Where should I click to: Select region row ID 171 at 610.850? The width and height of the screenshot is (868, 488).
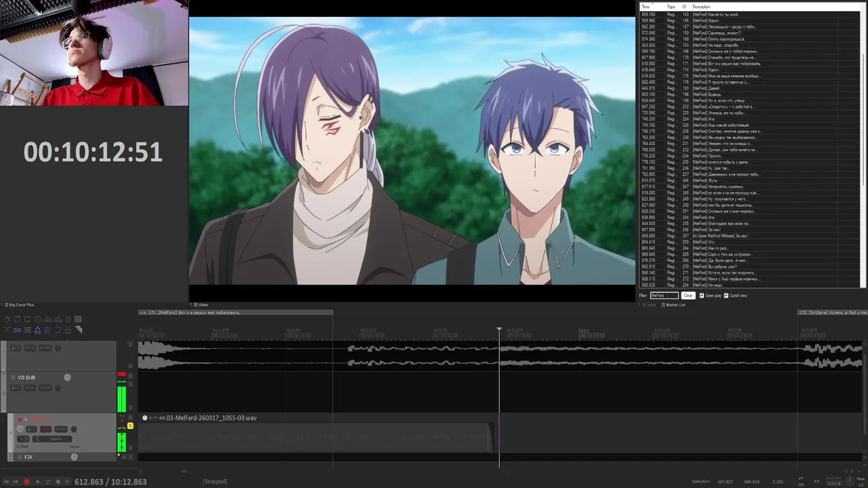tap(749, 64)
